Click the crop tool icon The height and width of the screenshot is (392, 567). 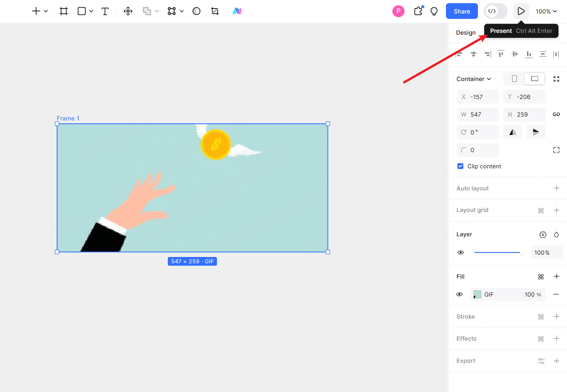(215, 11)
